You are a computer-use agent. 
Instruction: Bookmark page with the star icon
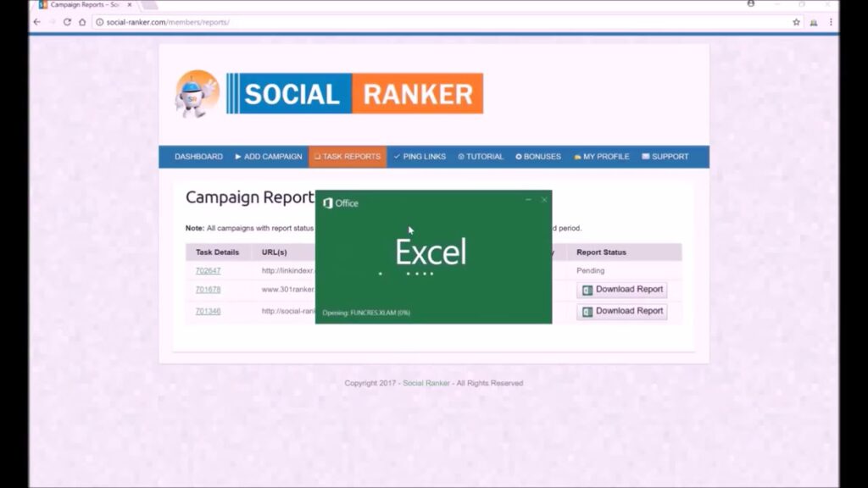pyautogui.click(x=796, y=22)
